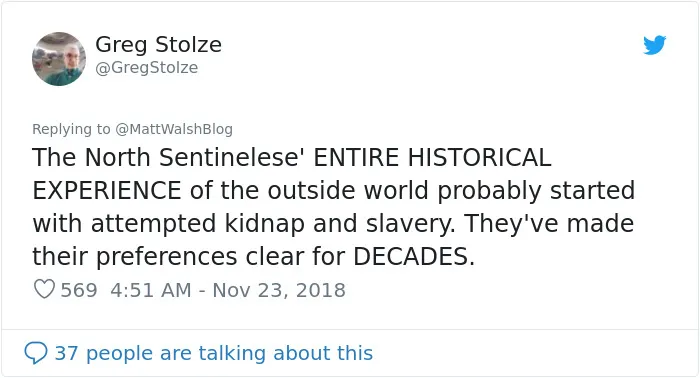Open the 4:51 AM timestamp

point(151,290)
